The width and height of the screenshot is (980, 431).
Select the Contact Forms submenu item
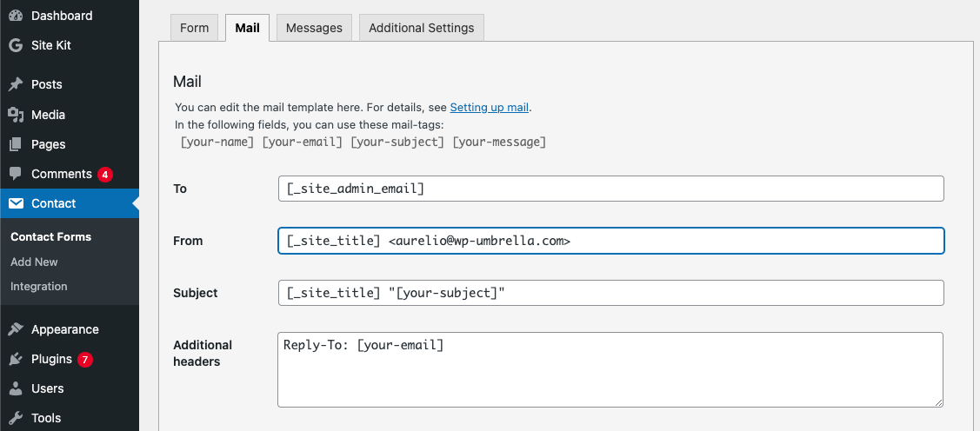coord(50,236)
